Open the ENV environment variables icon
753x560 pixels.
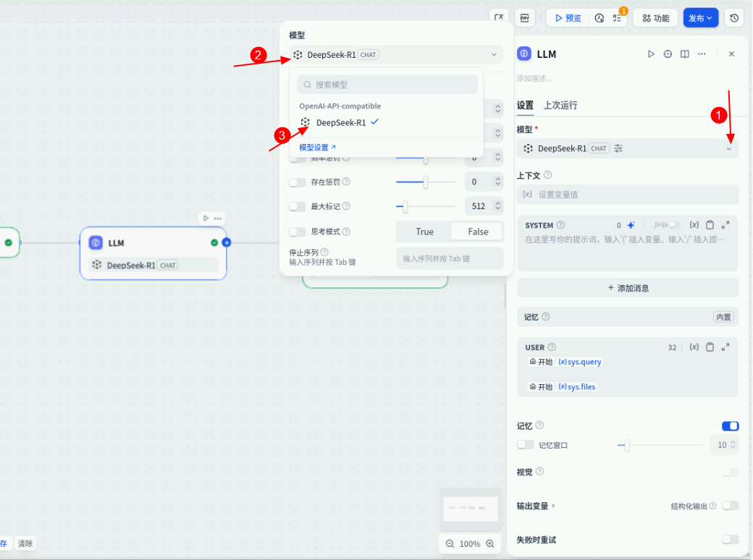pos(524,18)
